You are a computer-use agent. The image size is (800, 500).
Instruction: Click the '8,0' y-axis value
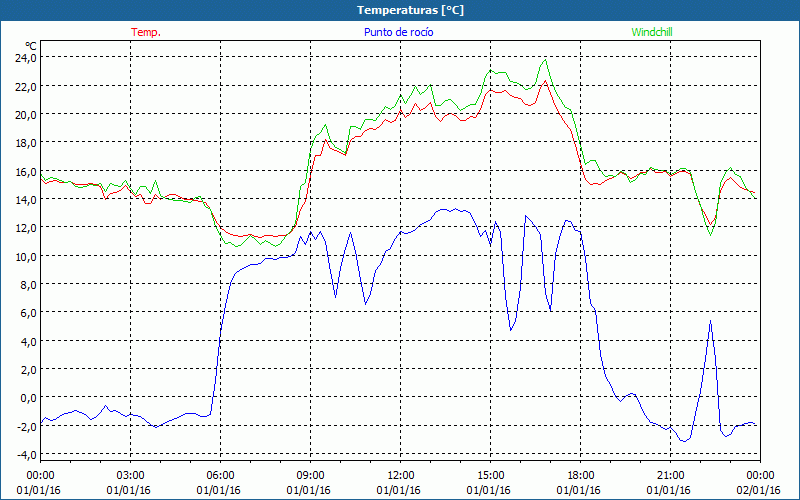pyautogui.click(x=28, y=285)
